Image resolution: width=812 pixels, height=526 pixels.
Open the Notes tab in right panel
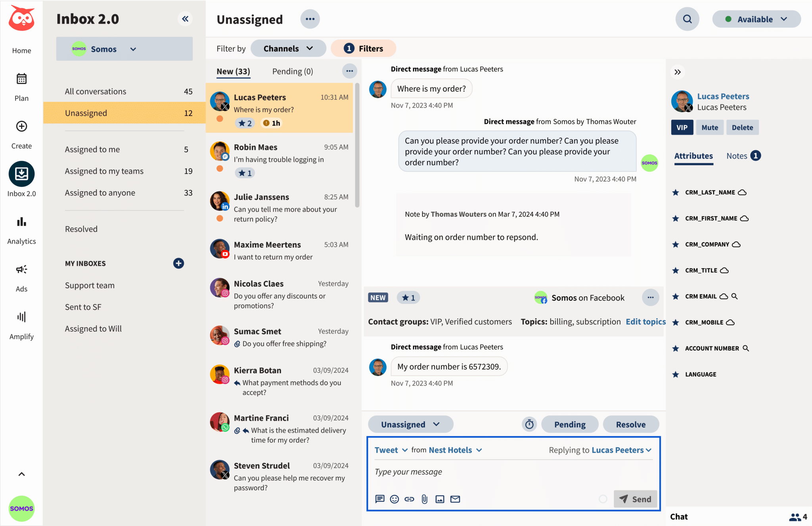tap(737, 155)
